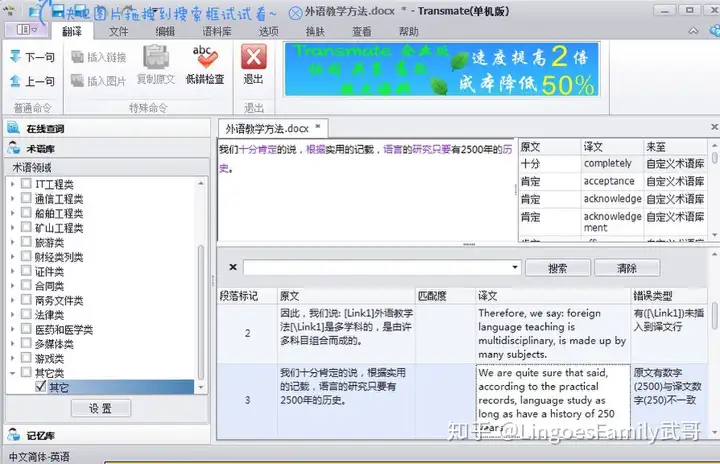Click the 搜索 search button
This screenshot has width=720, height=464.
pos(558,268)
